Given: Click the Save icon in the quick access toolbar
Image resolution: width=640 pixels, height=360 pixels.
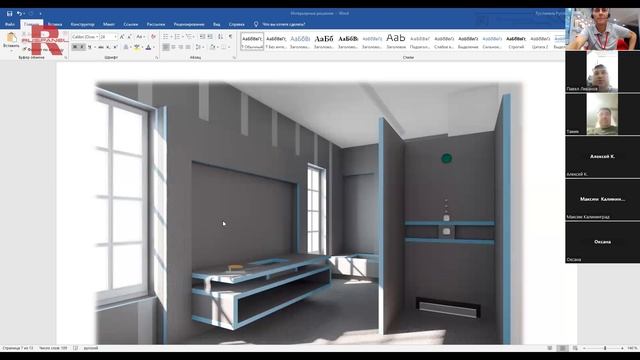Looking at the screenshot, I should coord(9,13).
